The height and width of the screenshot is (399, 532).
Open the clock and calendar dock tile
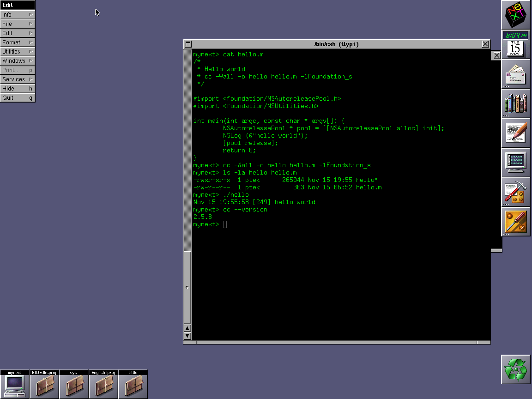(516, 44)
